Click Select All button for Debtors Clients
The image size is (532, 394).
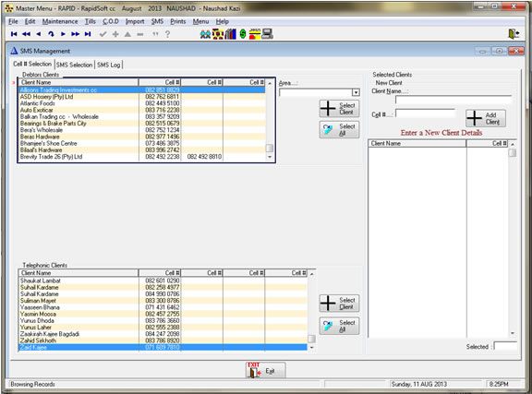click(x=339, y=129)
